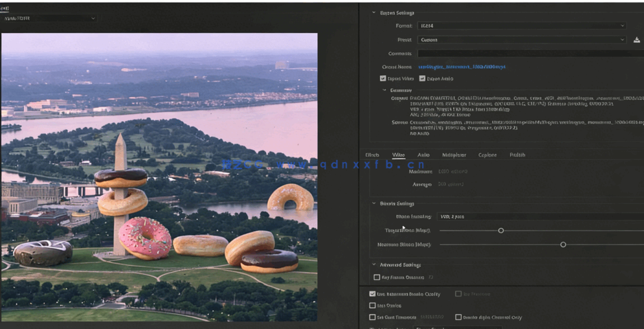Collapse the Advanced Settings section
The height and width of the screenshot is (329, 644).
tap(374, 265)
